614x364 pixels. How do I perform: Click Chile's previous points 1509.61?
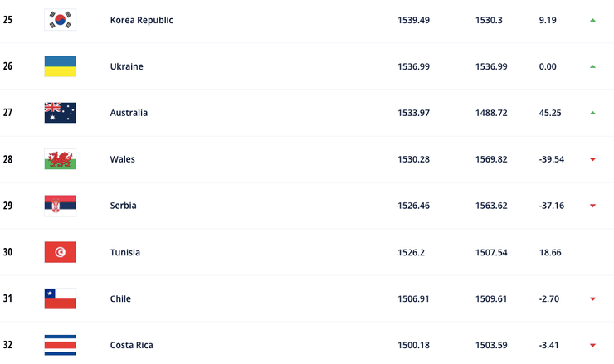click(x=490, y=298)
